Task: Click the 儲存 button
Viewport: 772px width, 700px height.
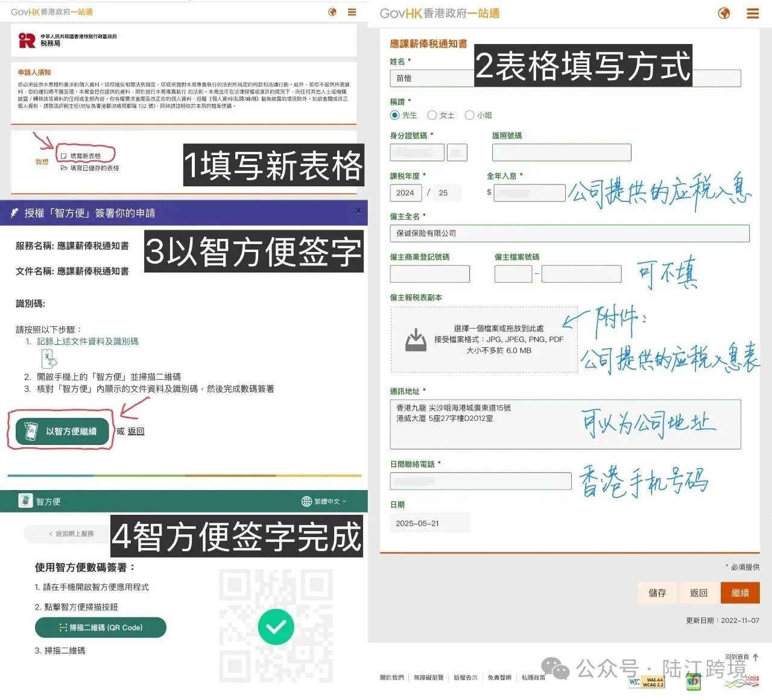Action: click(x=657, y=593)
